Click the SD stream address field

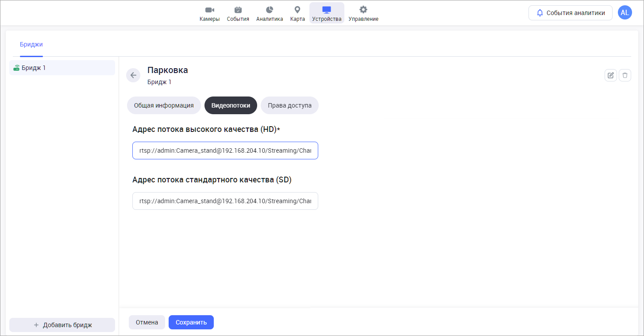pos(225,201)
